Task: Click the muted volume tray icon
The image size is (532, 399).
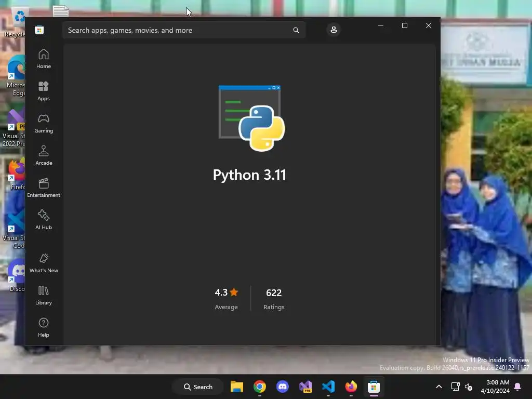Action: click(469, 387)
